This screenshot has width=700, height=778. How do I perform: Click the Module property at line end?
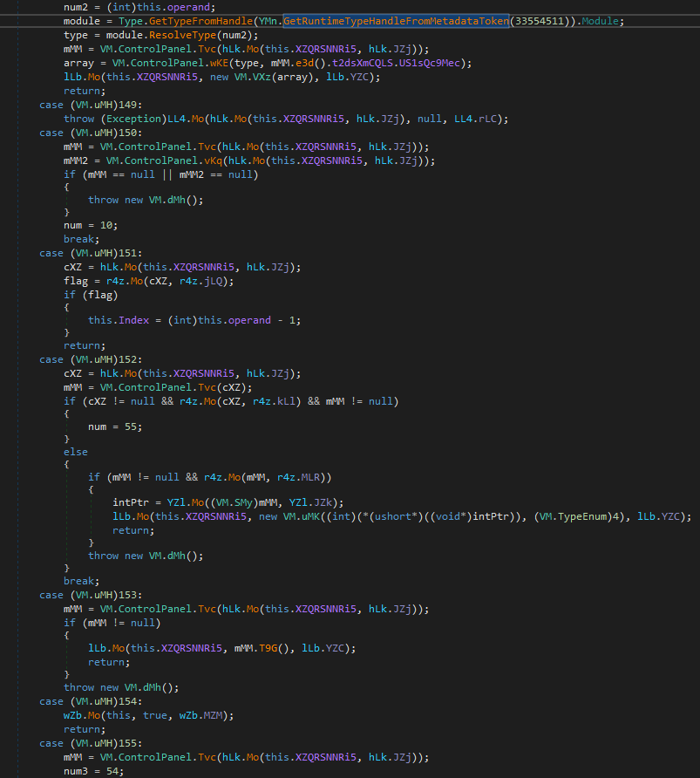[600, 21]
